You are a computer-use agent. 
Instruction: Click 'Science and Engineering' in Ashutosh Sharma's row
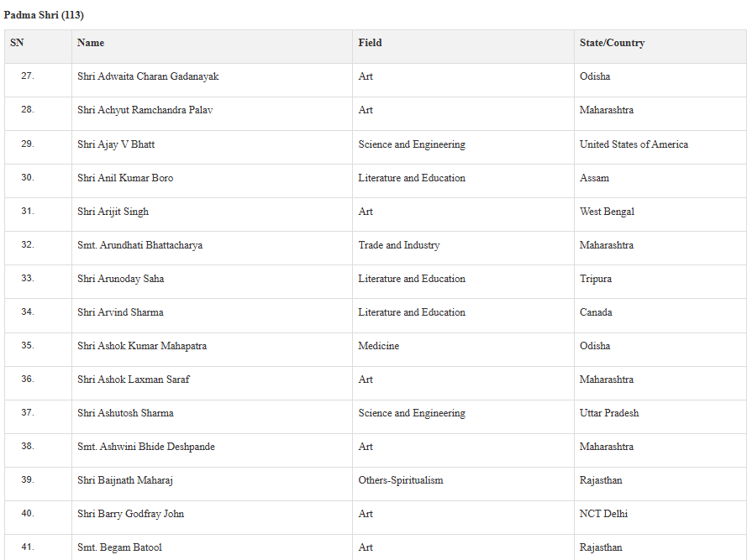click(412, 413)
